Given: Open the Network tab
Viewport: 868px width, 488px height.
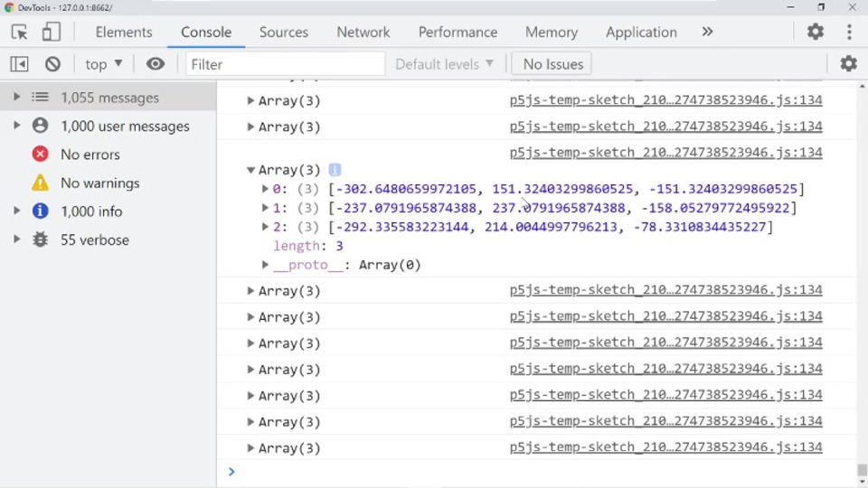Looking at the screenshot, I should point(363,33).
